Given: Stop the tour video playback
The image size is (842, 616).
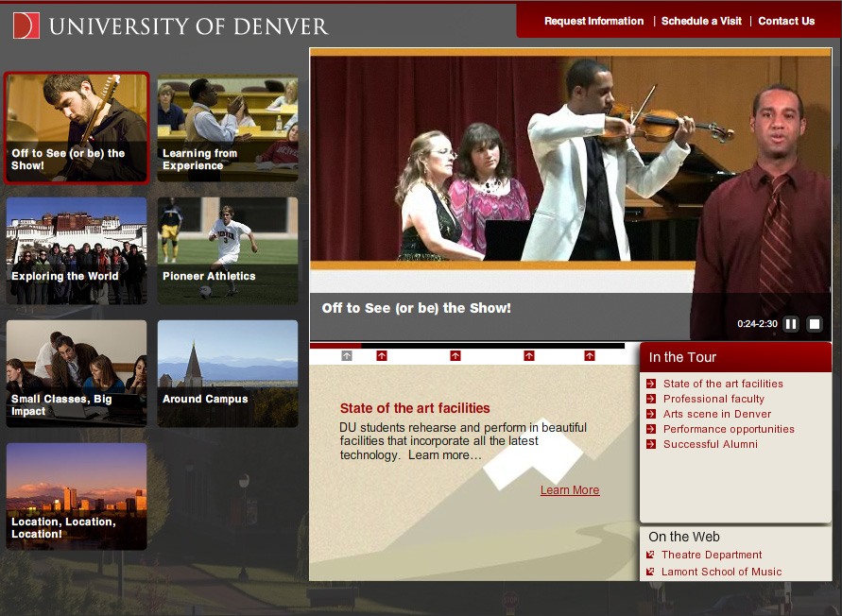Looking at the screenshot, I should 815,324.
